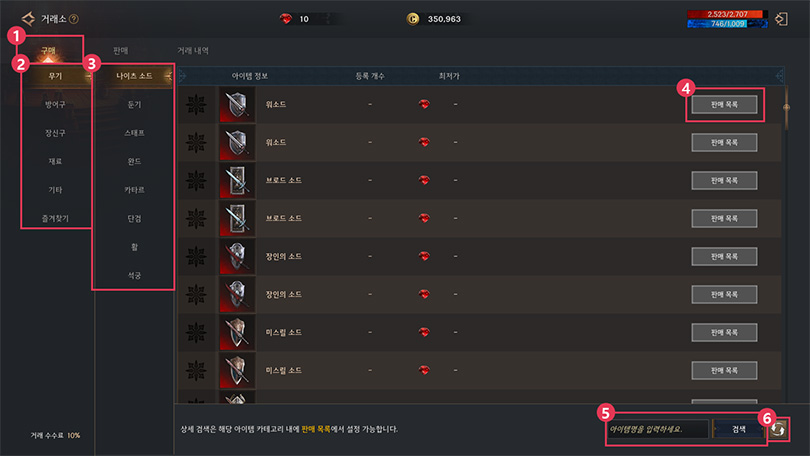The width and height of the screenshot is (810, 456).
Task: Toggle favorite emblem on first 브로드 소드 row
Action: pyautogui.click(x=196, y=180)
